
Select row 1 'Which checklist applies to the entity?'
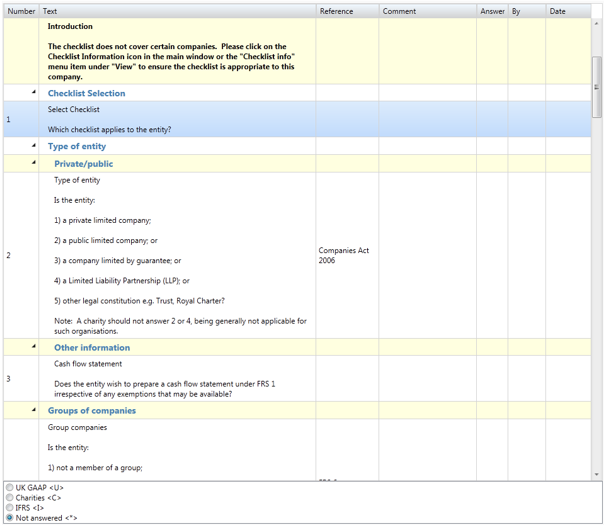pyautogui.click(x=297, y=119)
